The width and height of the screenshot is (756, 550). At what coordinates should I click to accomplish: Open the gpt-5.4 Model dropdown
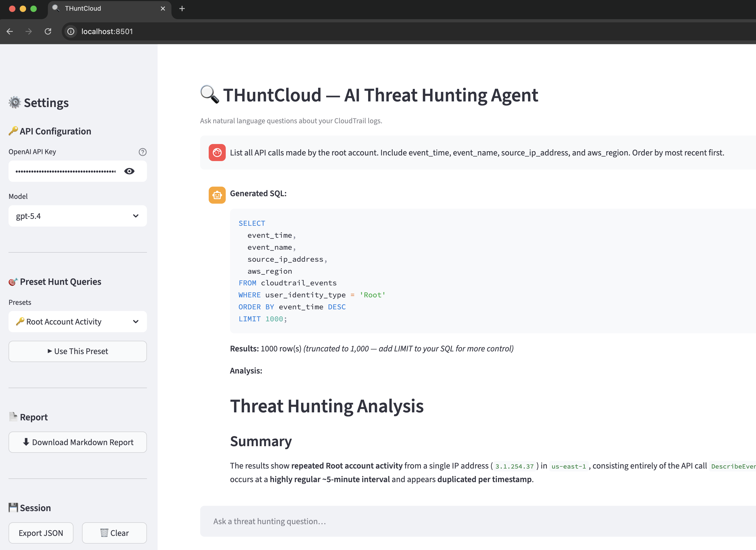pos(77,216)
